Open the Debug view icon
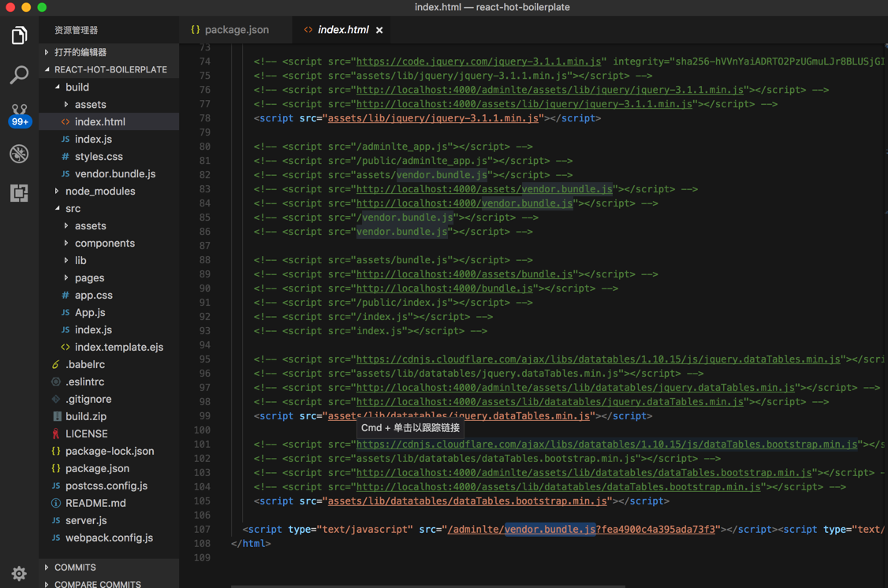The image size is (888, 588). (19, 154)
